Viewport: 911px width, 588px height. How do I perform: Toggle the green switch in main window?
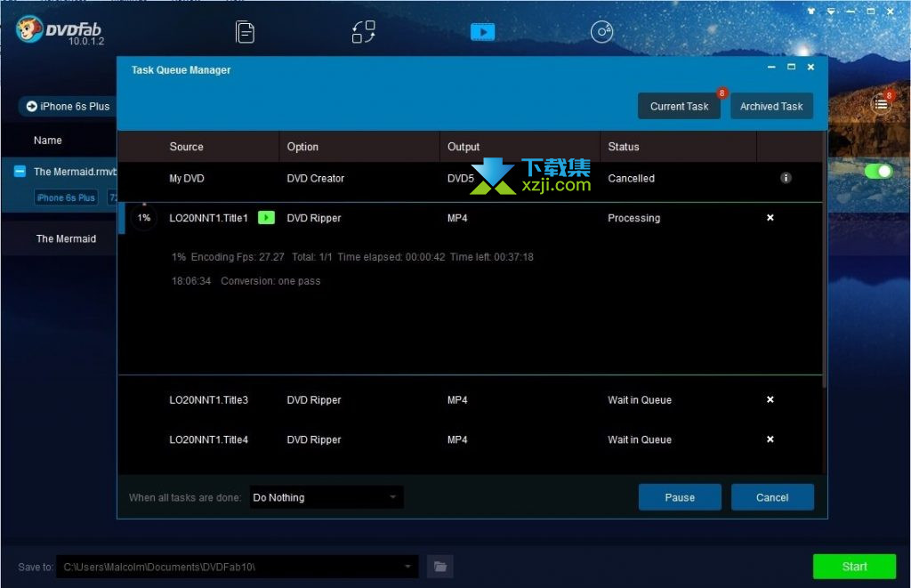[878, 172]
